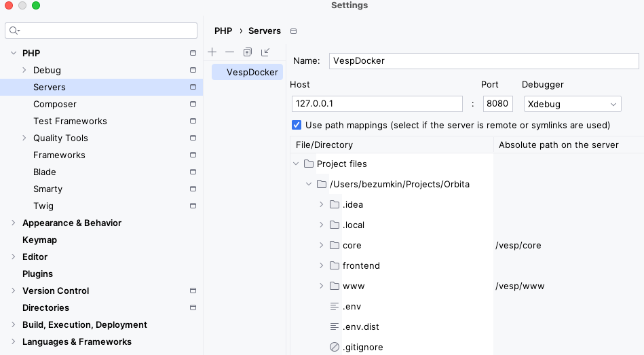
Task: Toggle the Use path mappings checkbox
Action: [x=297, y=125]
